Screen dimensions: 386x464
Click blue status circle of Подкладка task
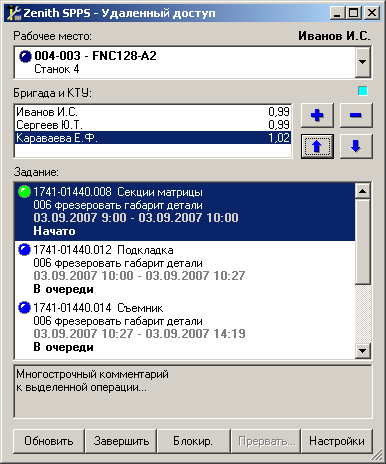pyautogui.click(x=24, y=250)
